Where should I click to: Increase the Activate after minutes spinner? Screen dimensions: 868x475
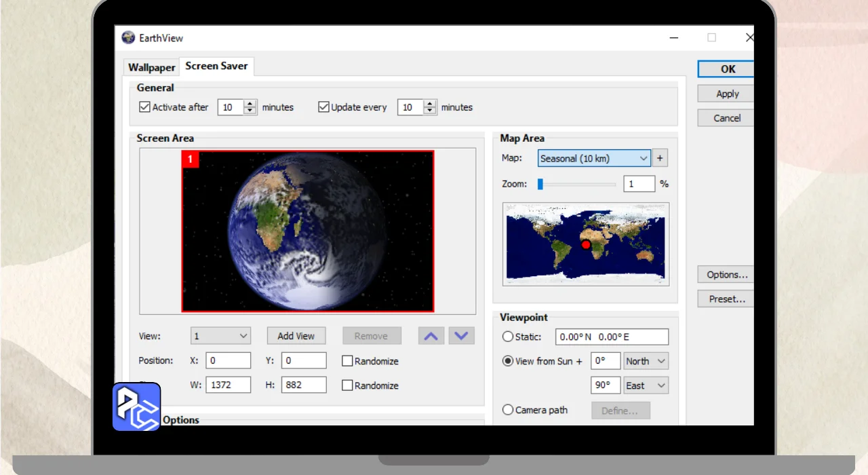[250, 104]
